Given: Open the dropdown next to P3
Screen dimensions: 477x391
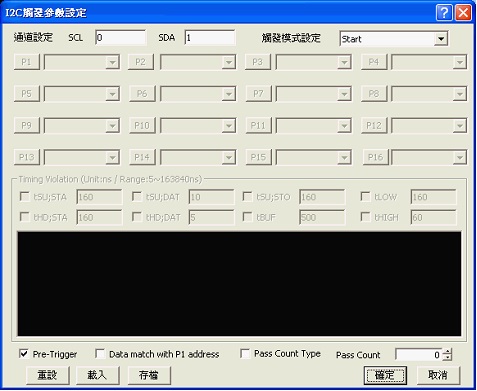Looking at the screenshot, I should (344, 62).
